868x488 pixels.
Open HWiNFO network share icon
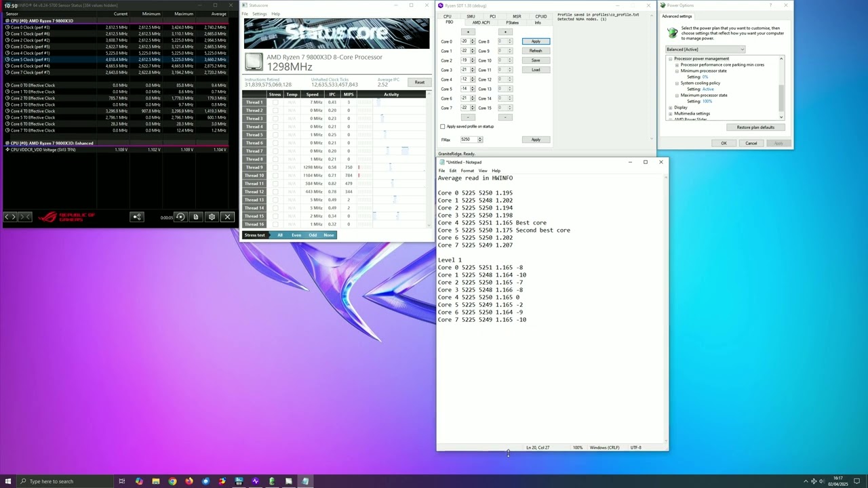point(136,217)
